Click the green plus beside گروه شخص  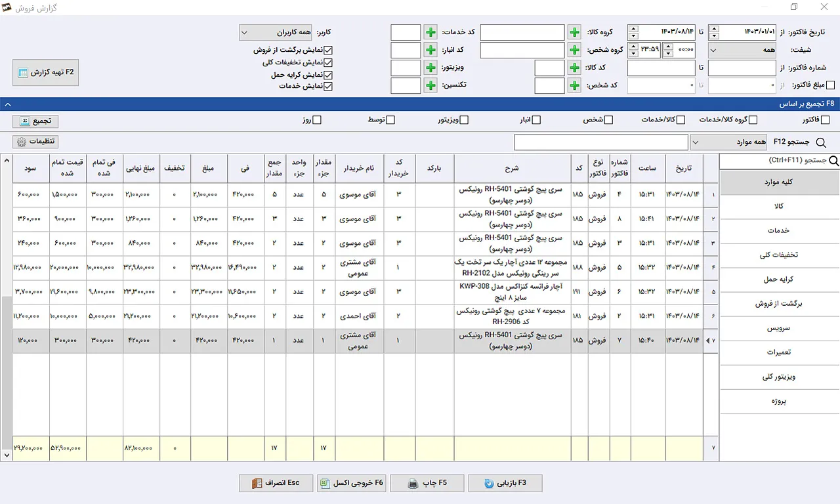574,50
